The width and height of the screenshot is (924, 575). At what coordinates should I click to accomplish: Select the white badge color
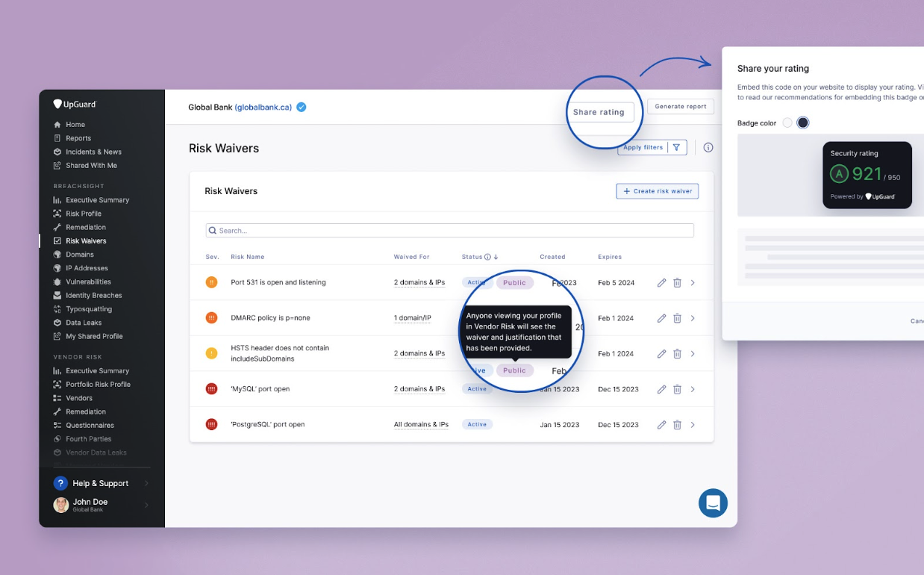click(x=787, y=122)
